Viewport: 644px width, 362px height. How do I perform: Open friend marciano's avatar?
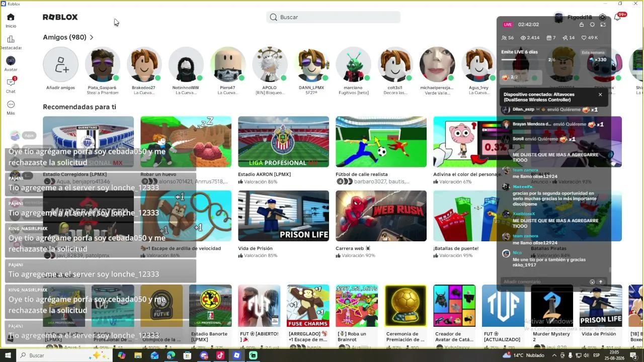[x=353, y=65]
